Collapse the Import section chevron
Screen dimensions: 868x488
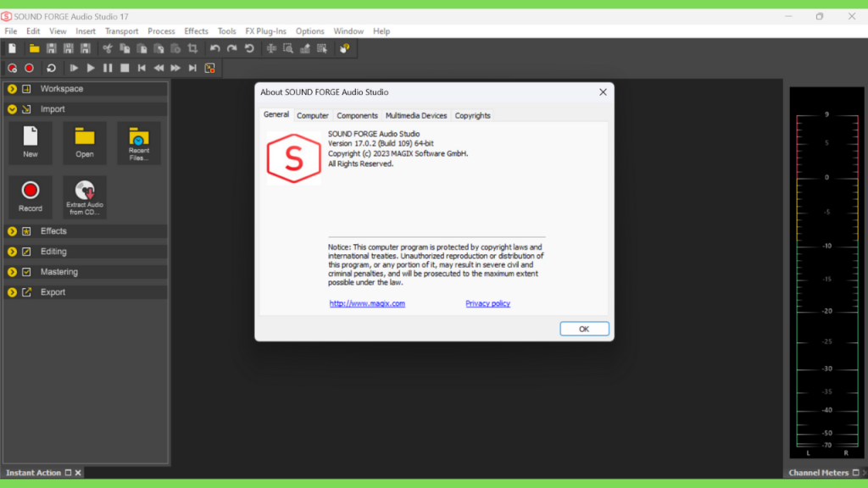tap(12, 109)
